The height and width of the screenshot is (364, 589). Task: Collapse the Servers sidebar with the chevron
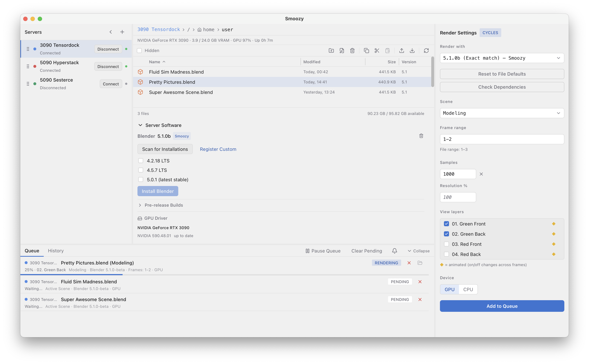pos(111,32)
